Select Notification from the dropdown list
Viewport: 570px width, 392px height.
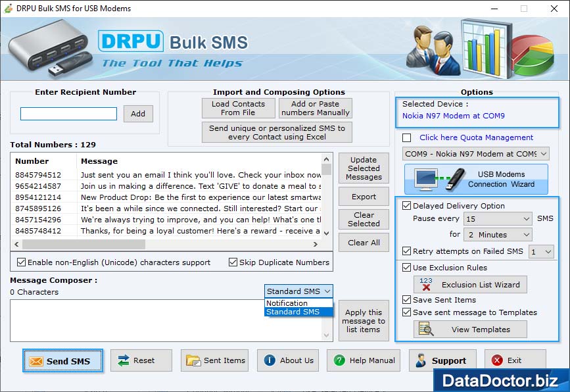pyautogui.click(x=298, y=303)
